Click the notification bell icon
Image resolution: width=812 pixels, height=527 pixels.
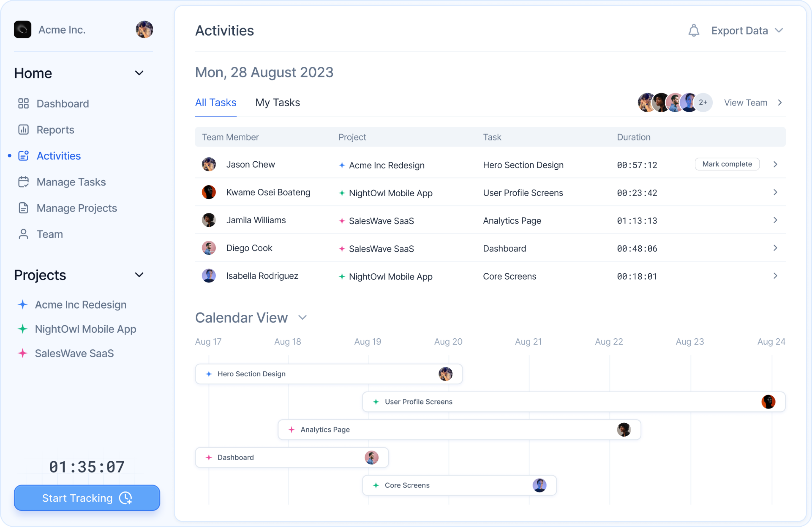694,30
